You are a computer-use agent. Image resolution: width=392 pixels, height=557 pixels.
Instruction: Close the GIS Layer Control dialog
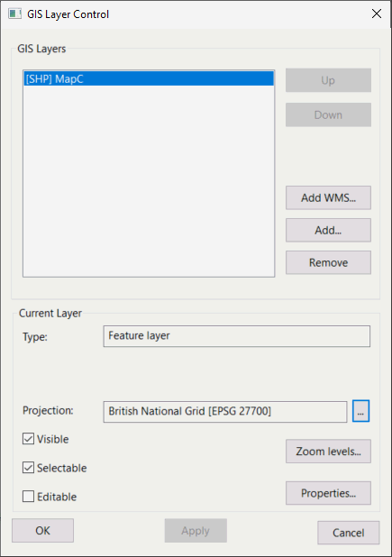click(x=377, y=14)
